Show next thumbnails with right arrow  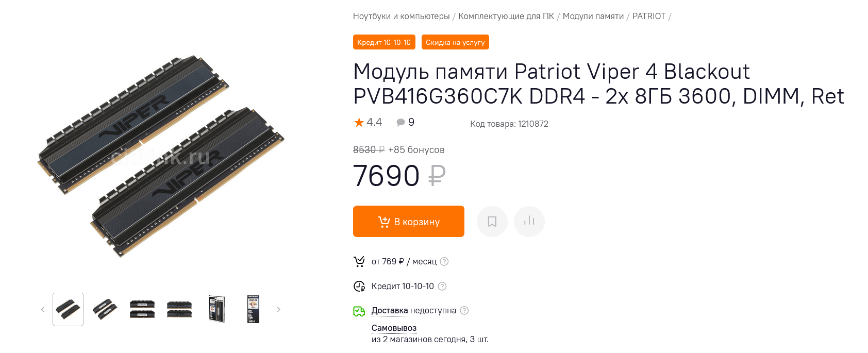278,309
